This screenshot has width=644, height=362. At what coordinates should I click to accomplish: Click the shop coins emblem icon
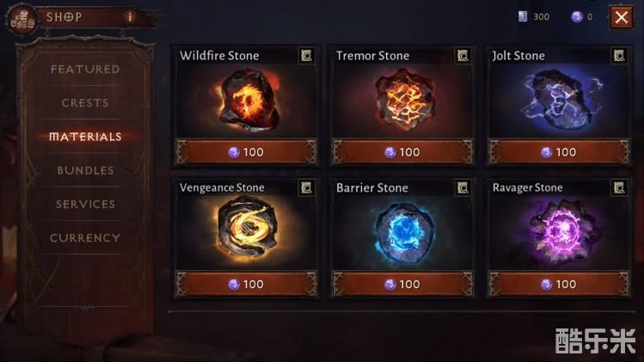(x=22, y=19)
